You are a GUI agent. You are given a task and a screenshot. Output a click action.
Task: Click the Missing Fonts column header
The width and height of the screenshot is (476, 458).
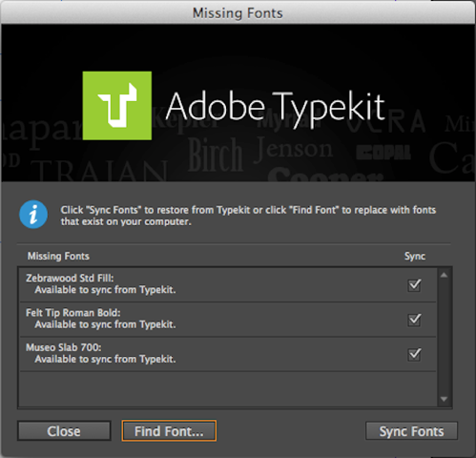58,256
